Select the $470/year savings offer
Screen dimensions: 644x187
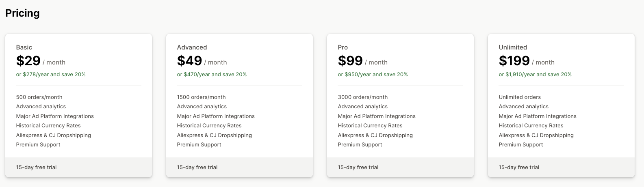tap(212, 75)
